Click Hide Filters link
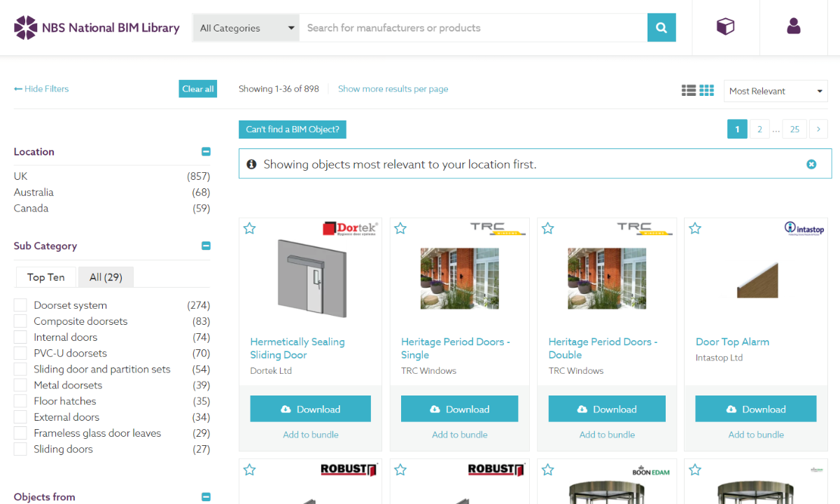This screenshot has height=504, width=840. (x=41, y=89)
